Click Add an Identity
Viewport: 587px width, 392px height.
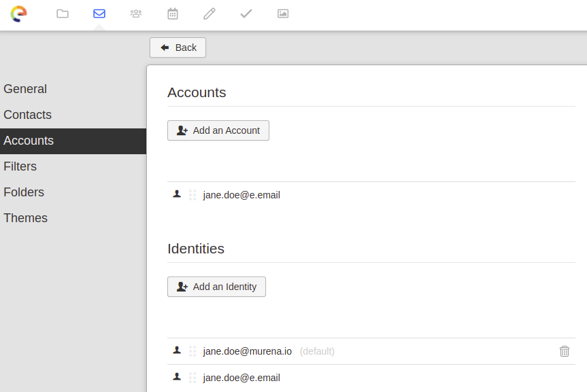point(216,286)
